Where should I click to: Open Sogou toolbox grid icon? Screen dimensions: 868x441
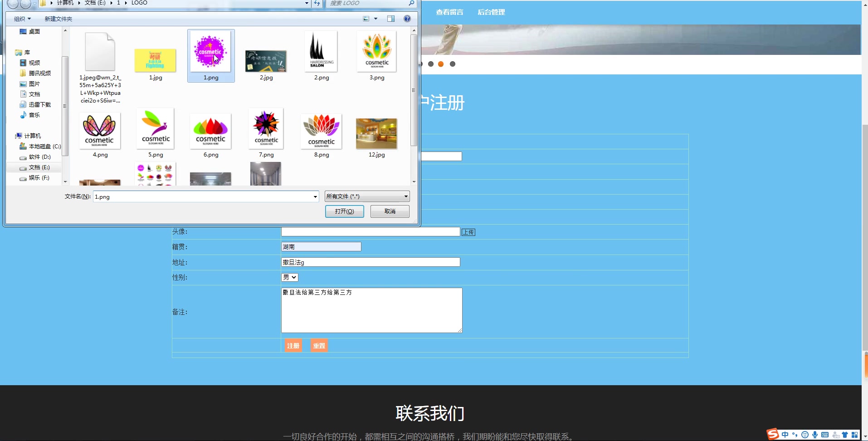pyautogui.click(x=855, y=435)
